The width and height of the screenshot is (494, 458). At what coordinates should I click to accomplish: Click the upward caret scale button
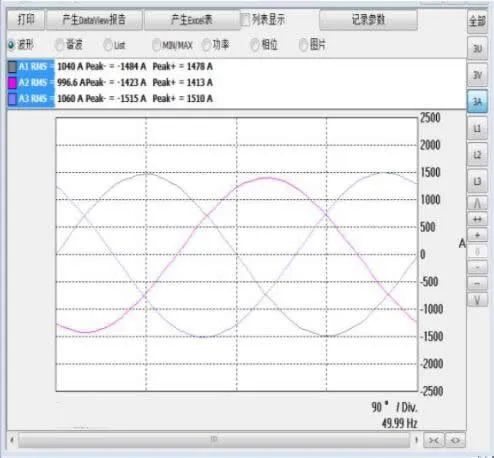(x=477, y=203)
